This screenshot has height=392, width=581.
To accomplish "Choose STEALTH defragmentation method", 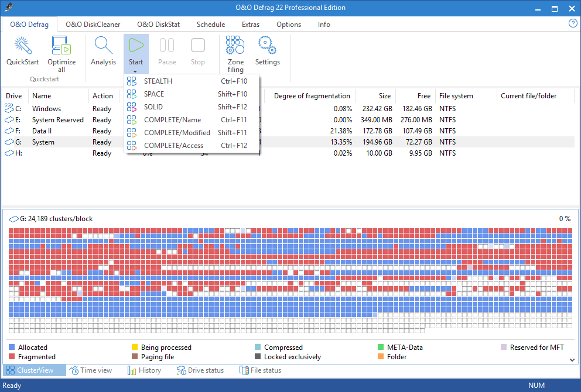I will coord(192,81).
